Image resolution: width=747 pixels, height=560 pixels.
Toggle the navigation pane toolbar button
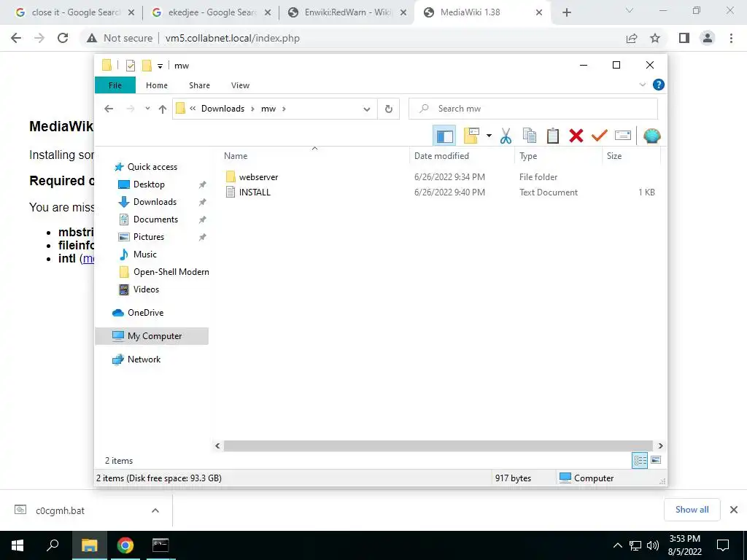coord(444,136)
